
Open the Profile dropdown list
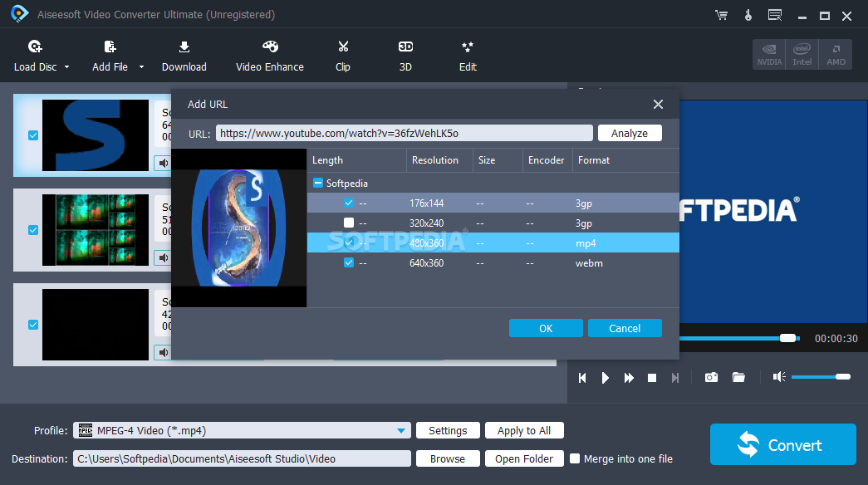pyautogui.click(x=401, y=431)
